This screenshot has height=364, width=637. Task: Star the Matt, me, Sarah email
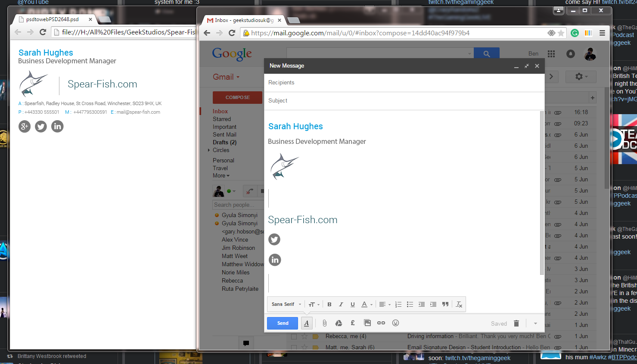coord(305,348)
